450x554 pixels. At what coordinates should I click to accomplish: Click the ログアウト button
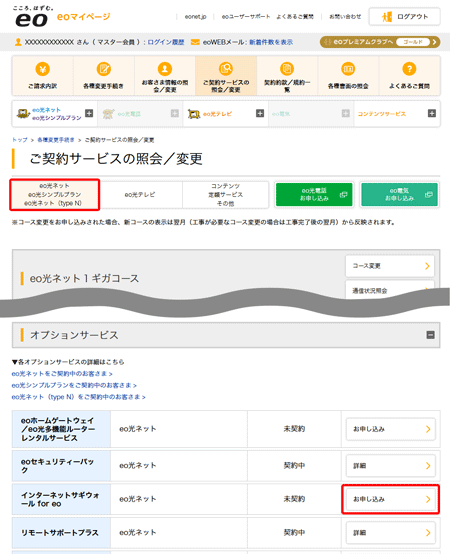pyautogui.click(x=404, y=17)
